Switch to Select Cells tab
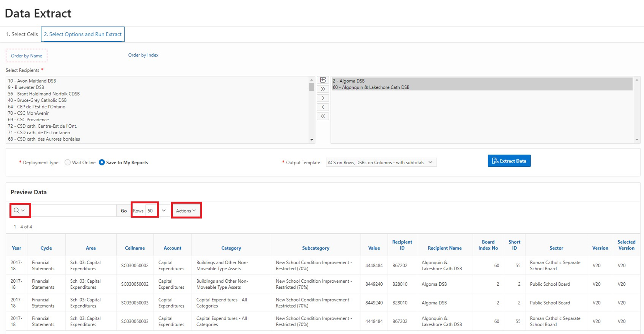The height and width of the screenshot is (334, 644). [21, 34]
